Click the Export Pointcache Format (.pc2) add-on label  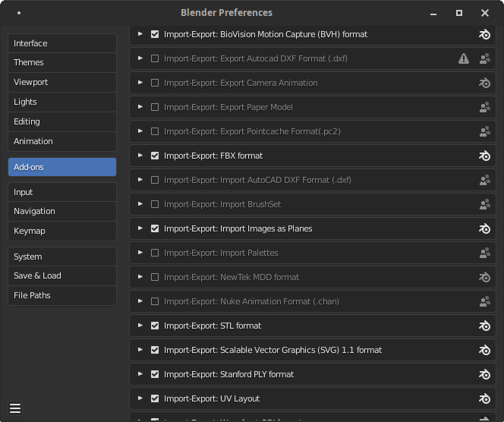[x=252, y=131]
